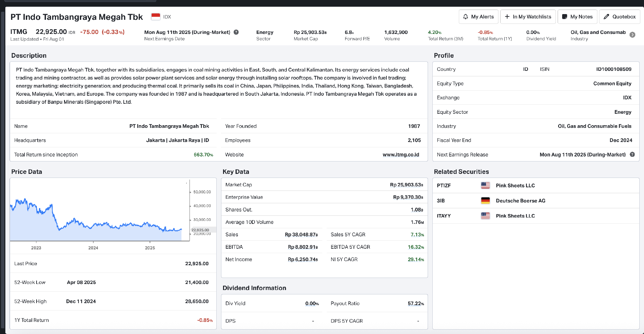Image resolution: width=644 pixels, height=334 pixels.
Task: Open PTIZF Pink Sheets LLC listing
Action: [515, 186]
